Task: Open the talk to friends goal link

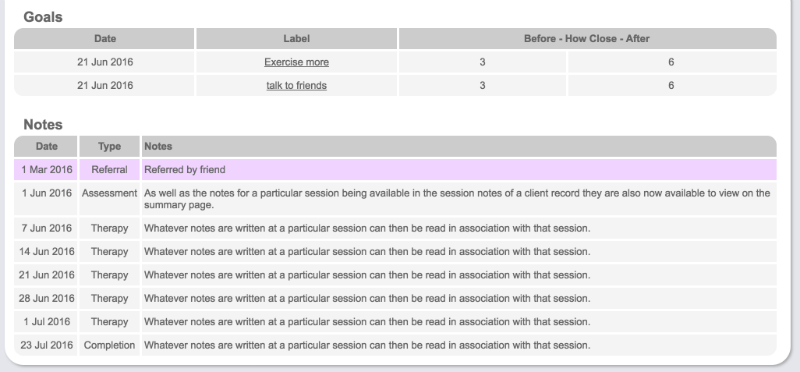Action: (296, 86)
